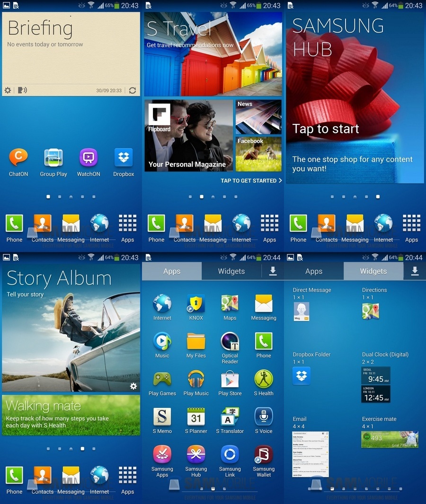Open the ChatON app
Image resolution: width=426 pixels, height=504 pixels.
pyautogui.click(x=18, y=157)
